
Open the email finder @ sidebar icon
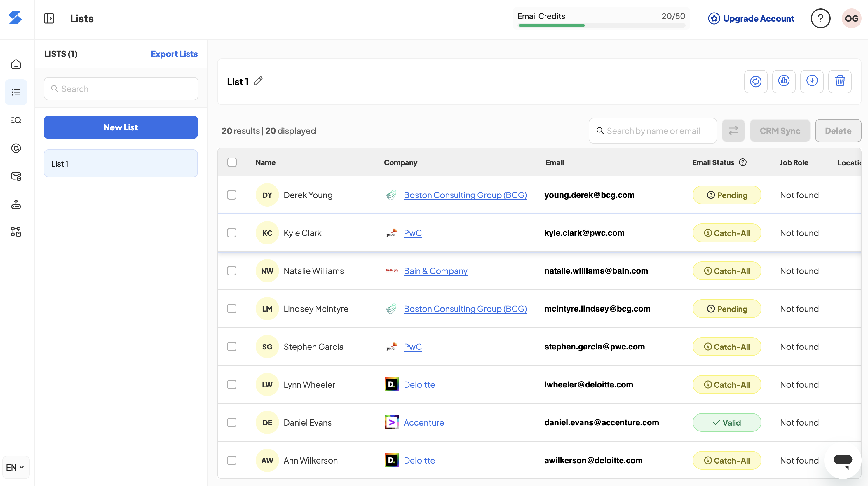tap(16, 148)
